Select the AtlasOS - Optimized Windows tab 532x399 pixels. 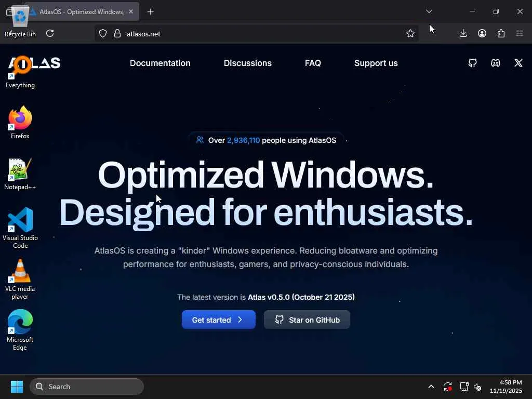coord(82,12)
